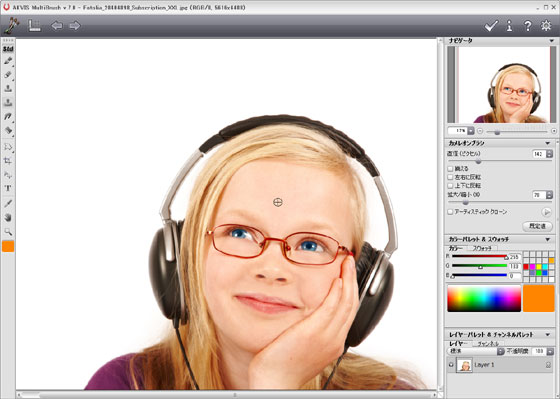Click the brush size slider track

pos(500,161)
